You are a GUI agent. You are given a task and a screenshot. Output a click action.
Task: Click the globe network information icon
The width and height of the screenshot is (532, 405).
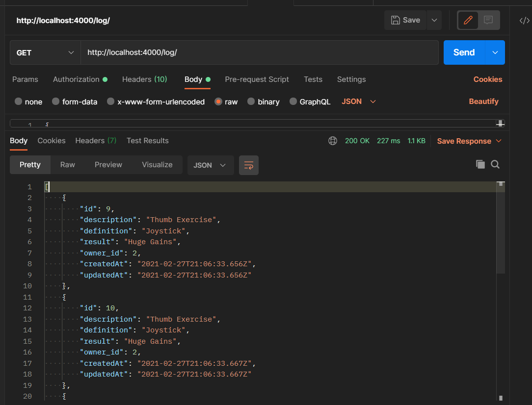click(x=333, y=141)
